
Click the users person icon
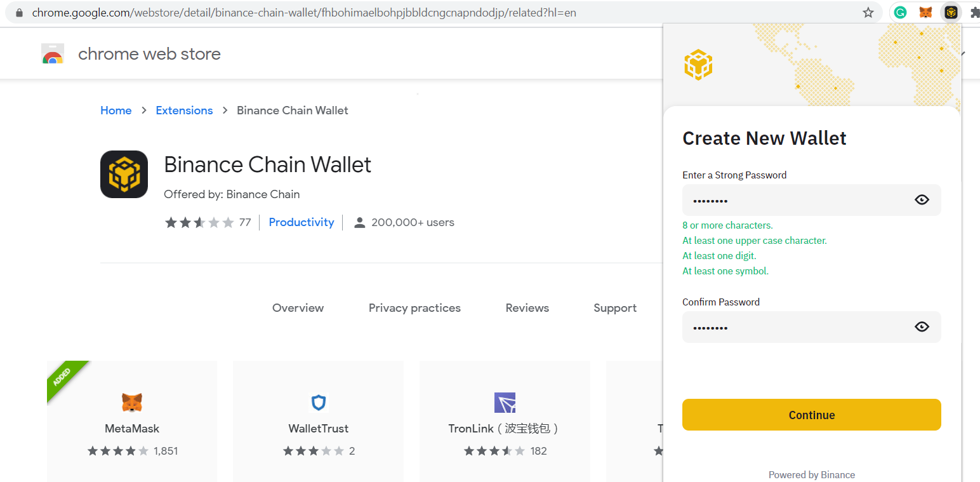(359, 222)
